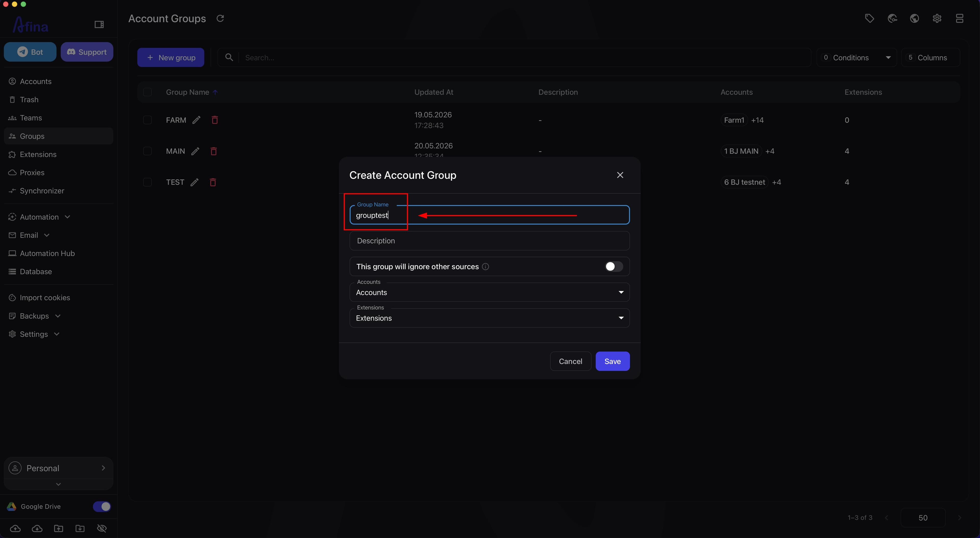980x538 pixels.
Task: Delete the TEST group with trash icon
Action: point(213,182)
